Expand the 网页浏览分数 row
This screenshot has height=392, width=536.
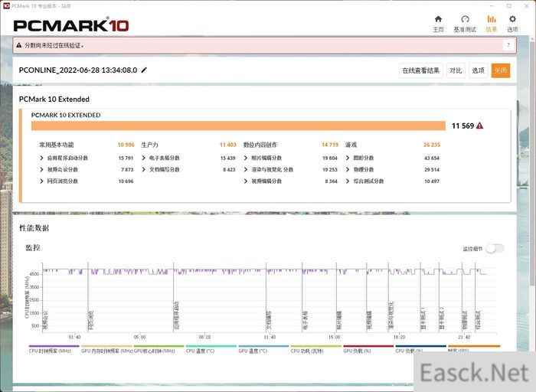click(41, 181)
